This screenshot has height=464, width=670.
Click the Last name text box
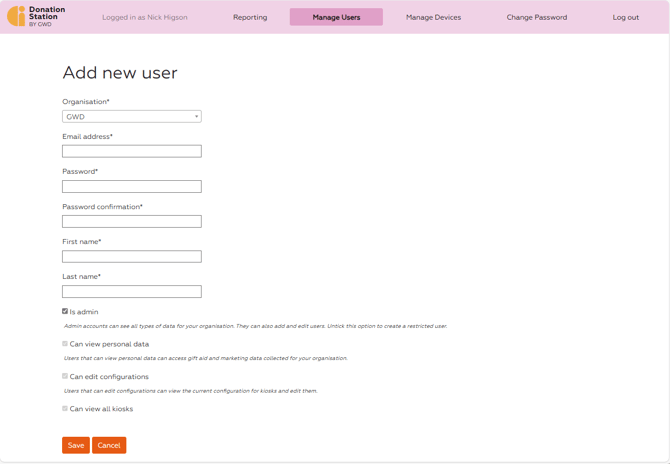(x=132, y=291)
